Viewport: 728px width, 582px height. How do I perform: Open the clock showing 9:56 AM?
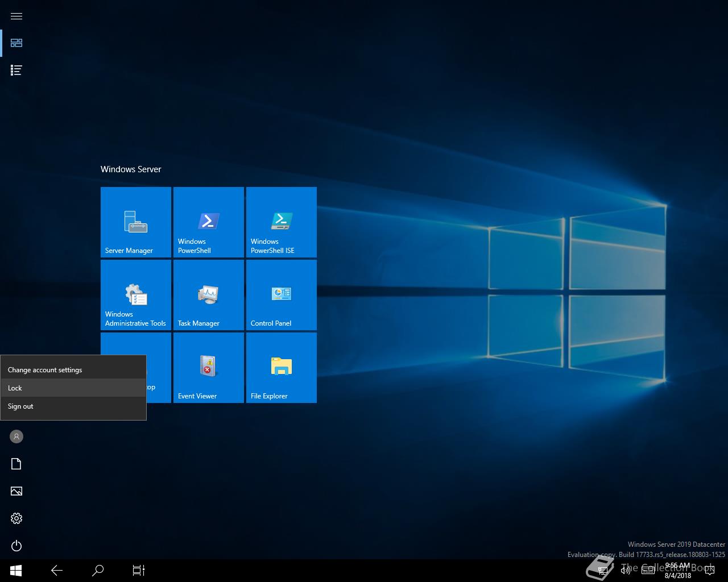[x=677, y=571]
